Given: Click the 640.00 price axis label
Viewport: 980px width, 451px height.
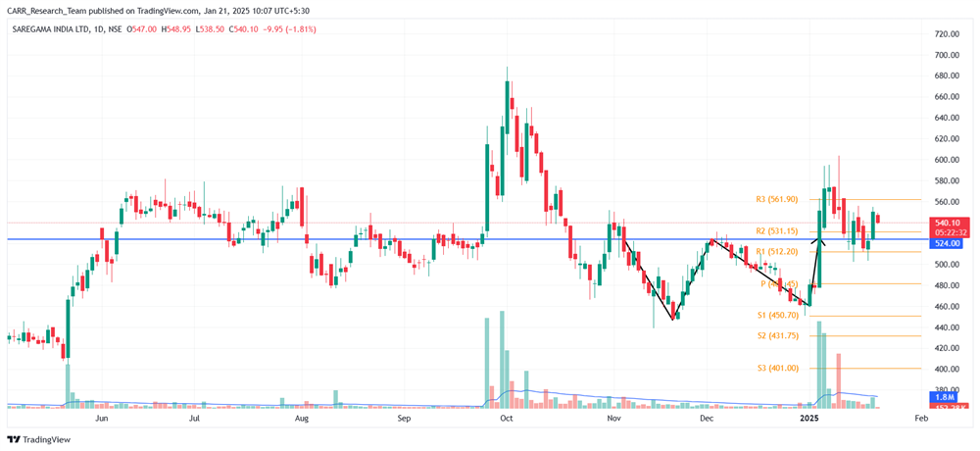Looking at the screenshot, I should click(948, 118).
